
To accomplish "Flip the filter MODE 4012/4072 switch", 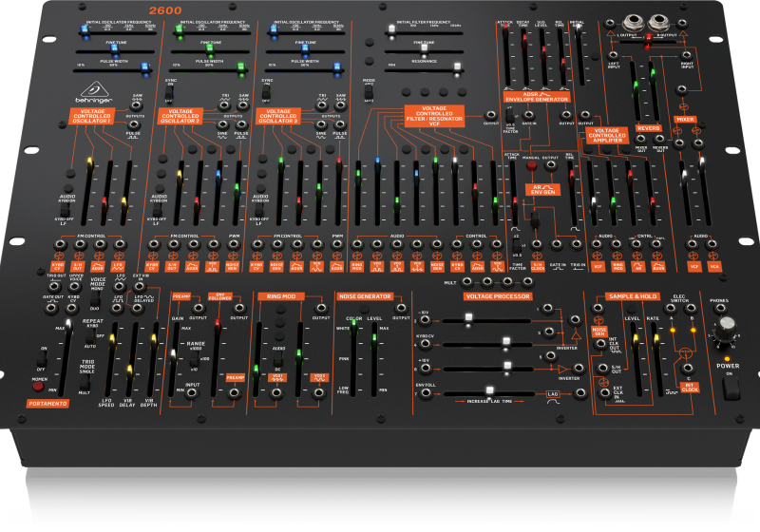I will (x=369, y=92).
